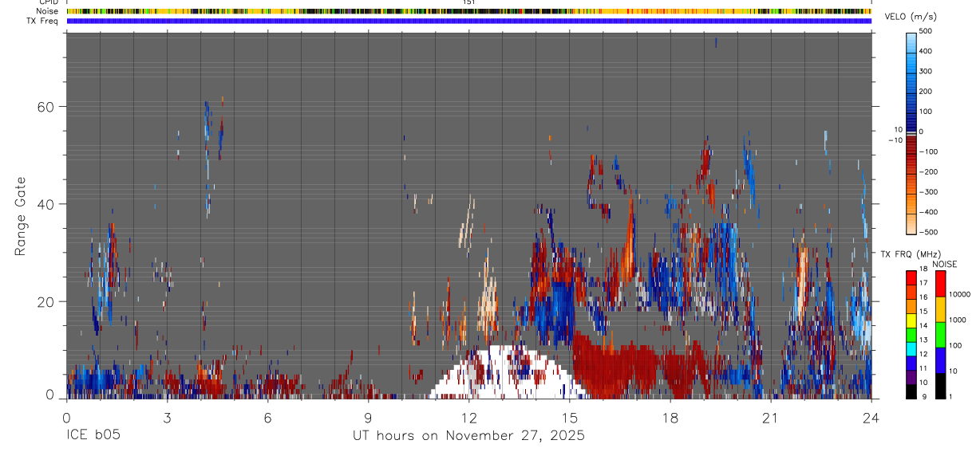
Task: Click the "Range Gate" y-axis title
Action: [21, 217]
